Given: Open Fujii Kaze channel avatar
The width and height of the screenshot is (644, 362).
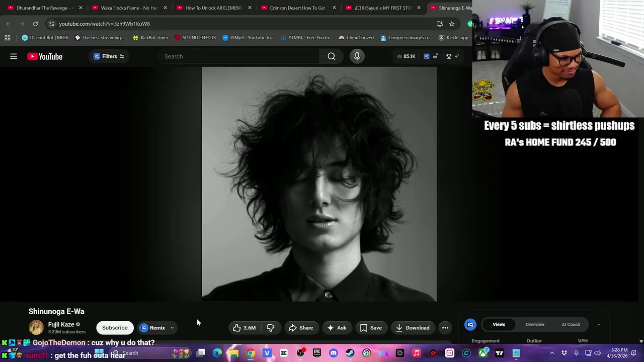Looking at the screenshot, I should (x=36, y=328).
